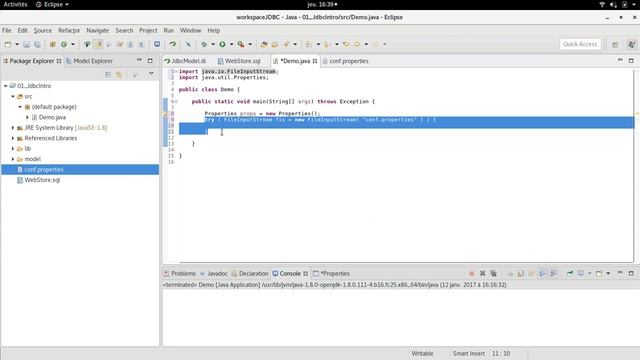Viewport: 640px width, 360px height.
Task: Click the Pin Console icon
Action: (569, 273)
